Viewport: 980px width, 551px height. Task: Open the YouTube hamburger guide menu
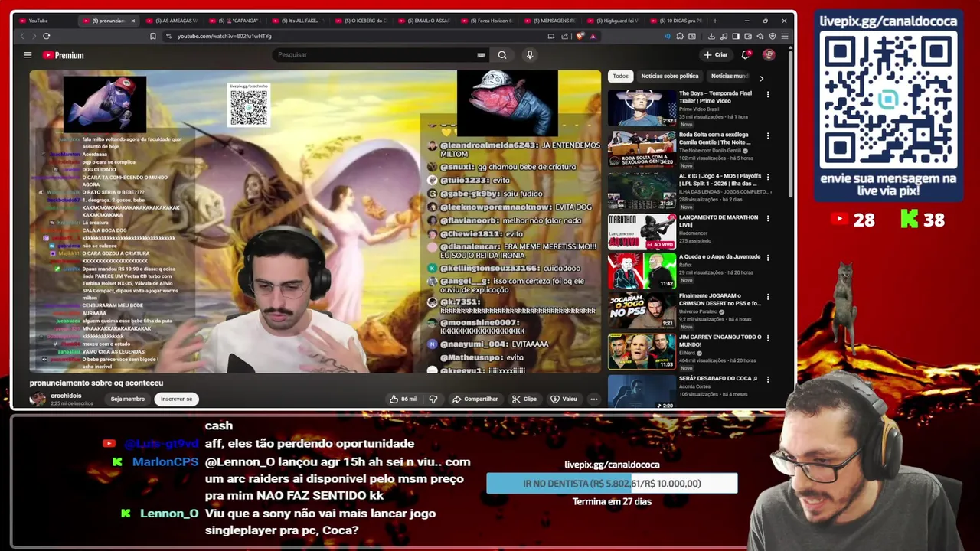pos(28,55)
